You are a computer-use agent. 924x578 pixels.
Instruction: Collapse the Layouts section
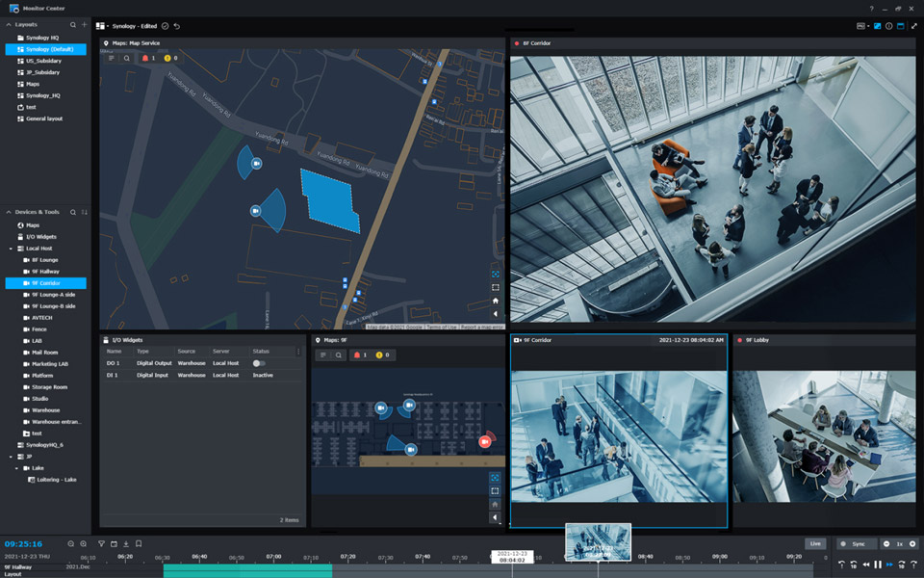click(x=9, y=25)
